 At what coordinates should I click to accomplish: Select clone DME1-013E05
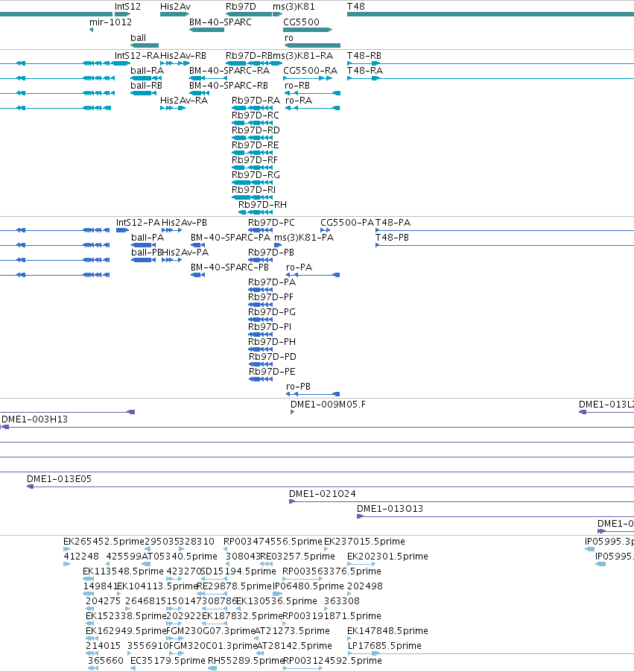[x=59, y=479]
